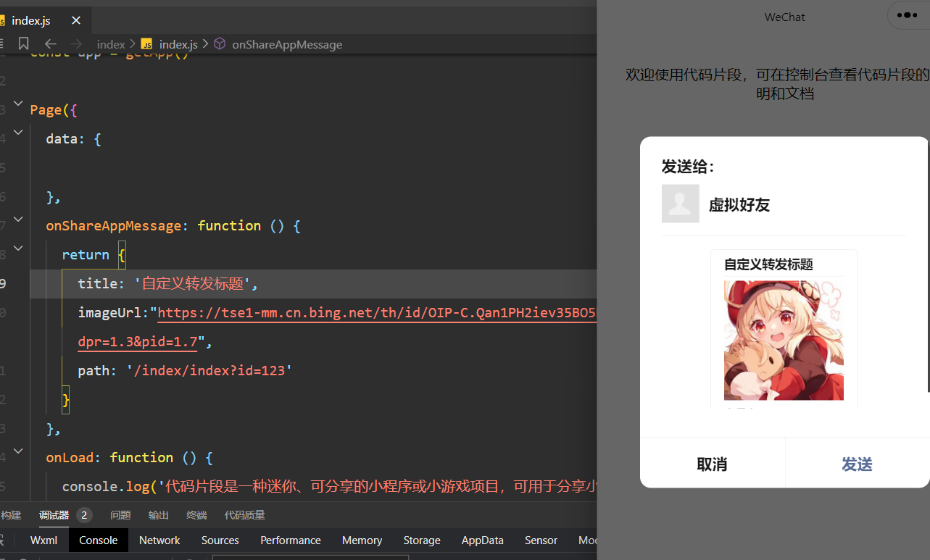Viewport: 930px width, 560px height.
Task: Open the 终端 panel tab
Action: pos(196,515)
